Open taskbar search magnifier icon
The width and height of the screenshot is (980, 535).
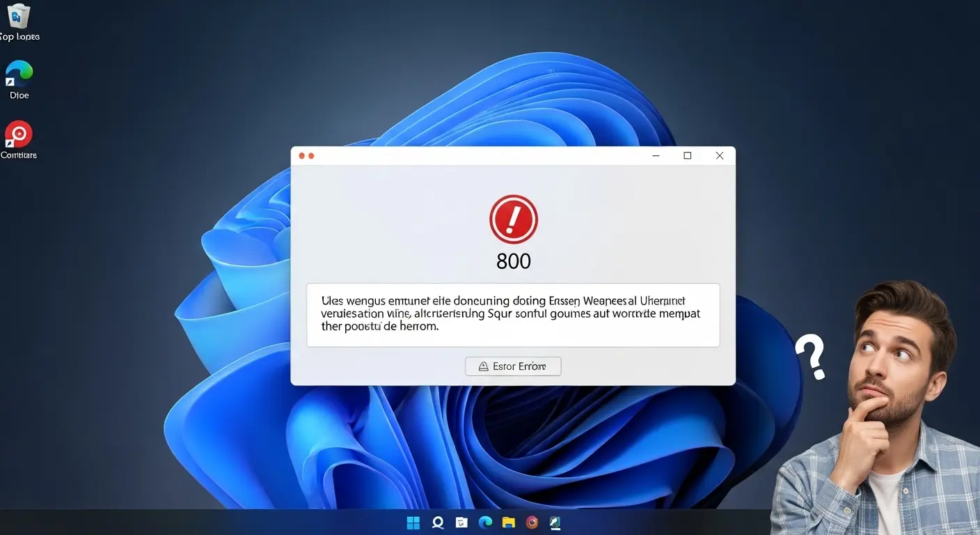click(438, 522)
